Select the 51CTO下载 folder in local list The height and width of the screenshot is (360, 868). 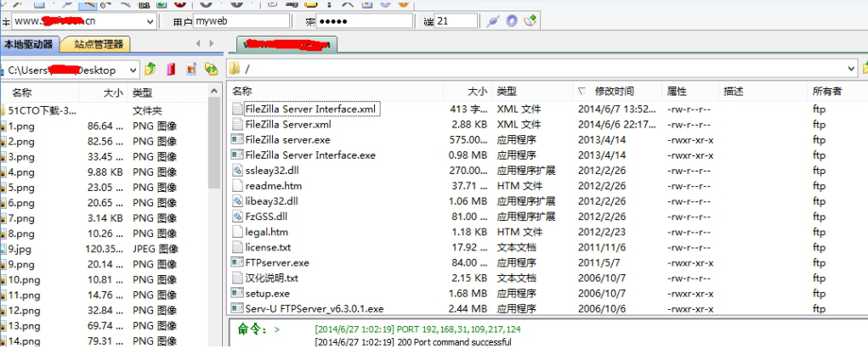[42, 110]
